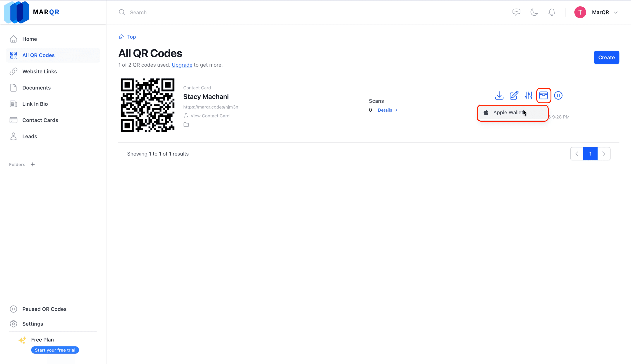This screenshot has width=631, height=364.
Task: Click the search magnifier icon
Action: pos(122,12)
